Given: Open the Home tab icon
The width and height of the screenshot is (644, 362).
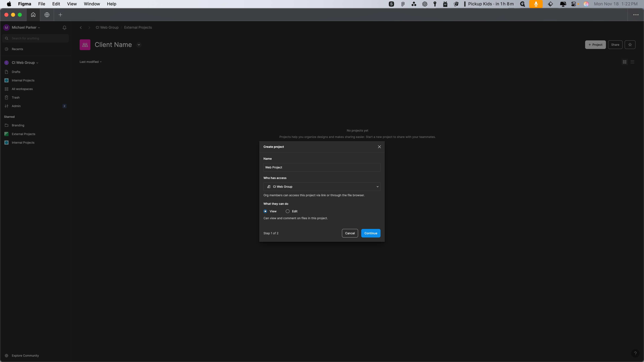Looking at the screenshot, I should (33, 15).
